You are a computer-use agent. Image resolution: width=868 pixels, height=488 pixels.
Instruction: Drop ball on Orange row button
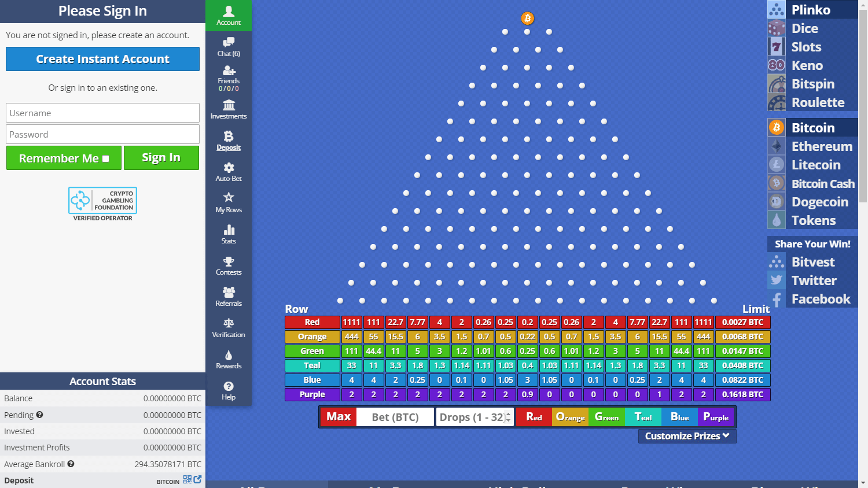571,417
